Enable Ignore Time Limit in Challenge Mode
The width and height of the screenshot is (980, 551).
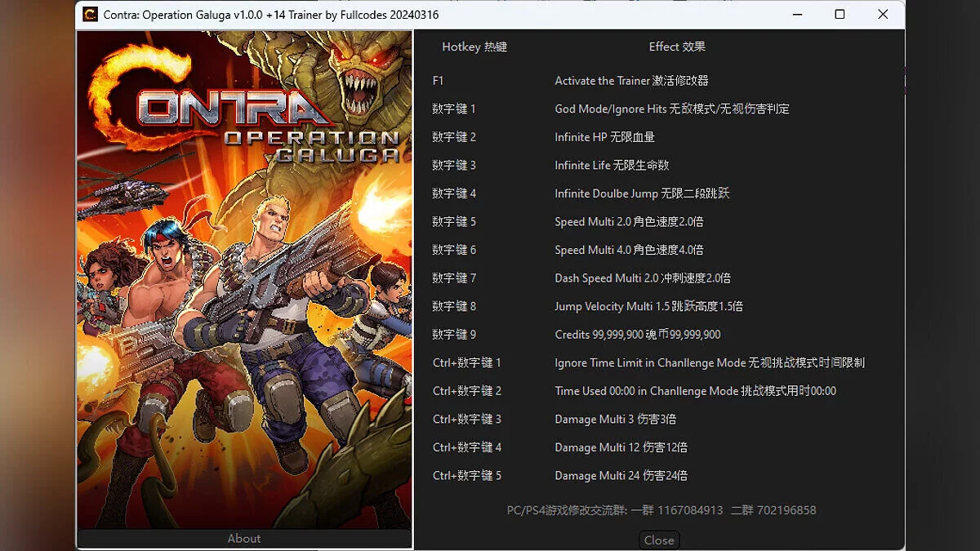coord(709,362)
